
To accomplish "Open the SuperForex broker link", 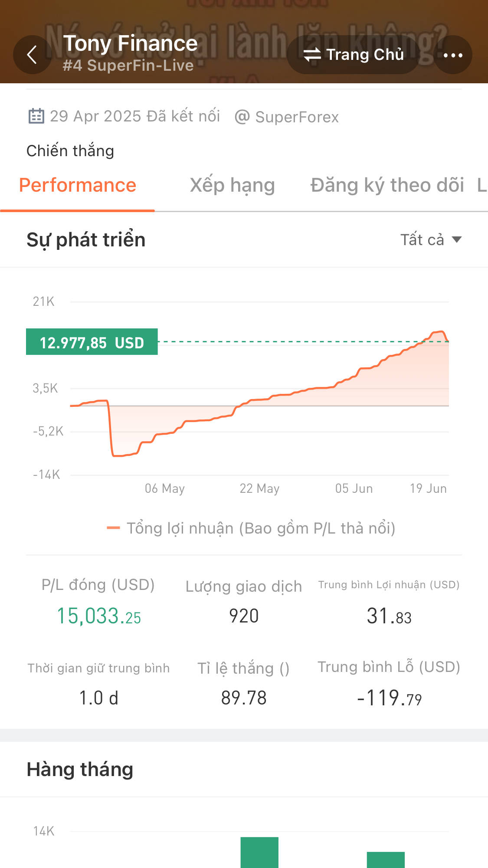I will [297, 117].
